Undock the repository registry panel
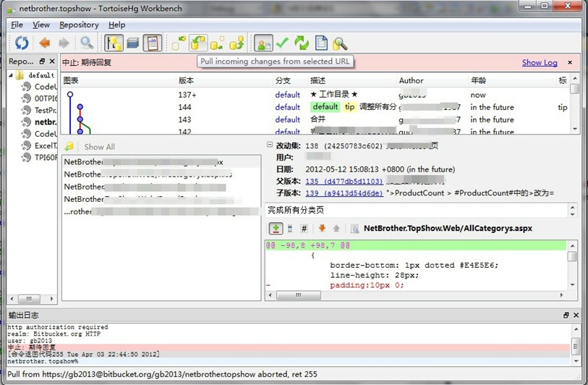Viewport: 588px width, 385px height. [42, 62]
